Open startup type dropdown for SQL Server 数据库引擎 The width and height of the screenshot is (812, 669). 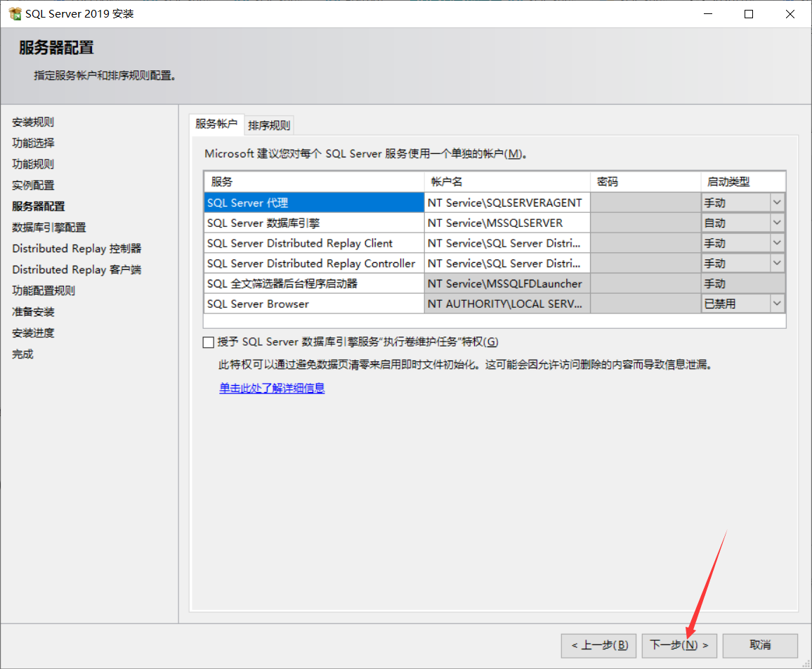click(x=777, y=223)
